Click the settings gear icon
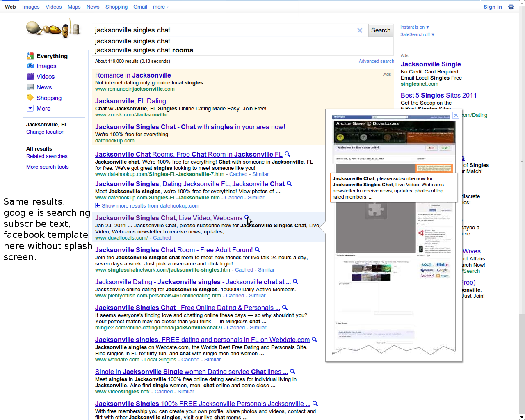This screenshot has width=525, height=420. point(511,7)
